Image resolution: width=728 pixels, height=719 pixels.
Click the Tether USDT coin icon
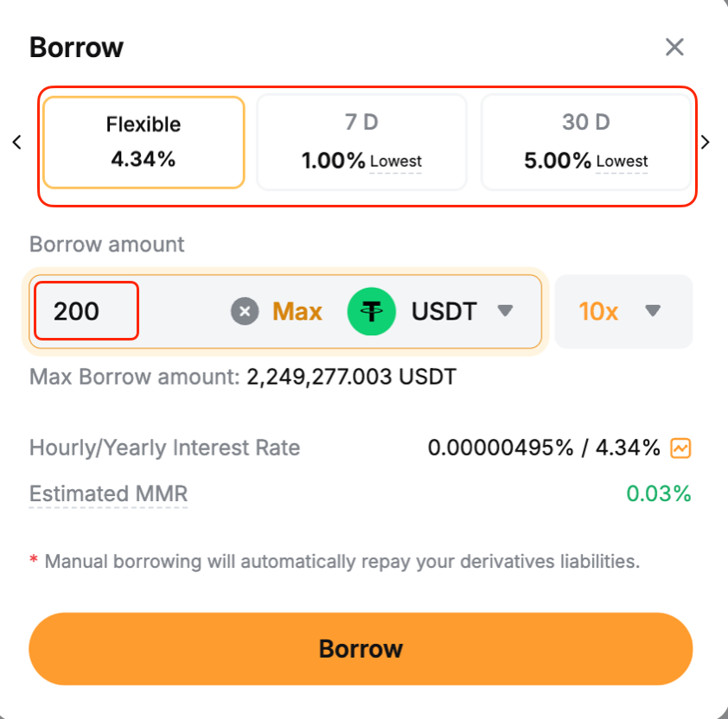coord(371,311)
